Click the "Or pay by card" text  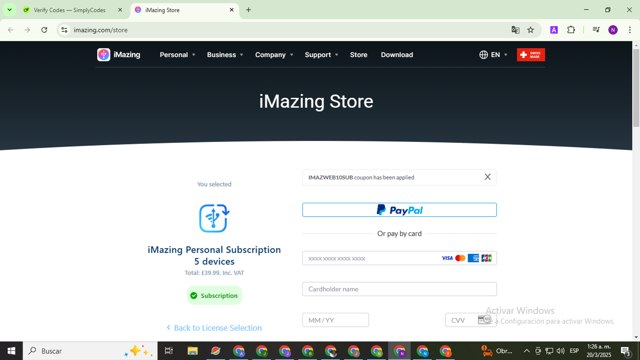[x=399, y=233]
